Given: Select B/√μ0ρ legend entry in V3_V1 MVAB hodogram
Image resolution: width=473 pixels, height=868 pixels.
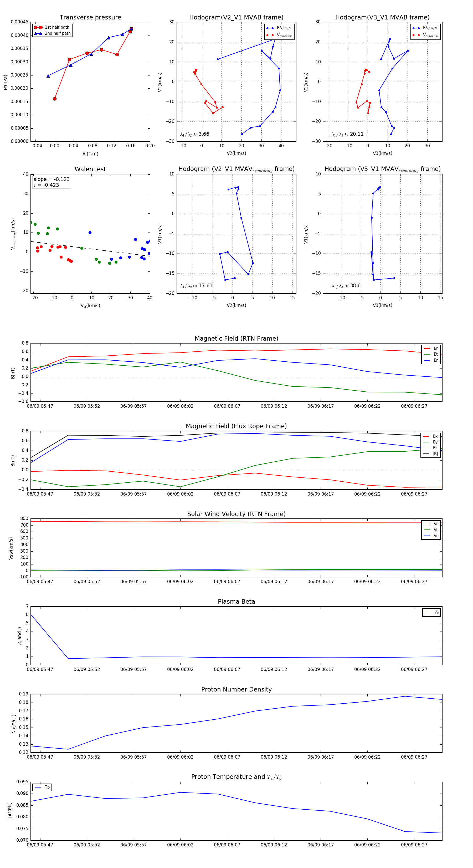Looking at the screenshot, I should point(425,28).
